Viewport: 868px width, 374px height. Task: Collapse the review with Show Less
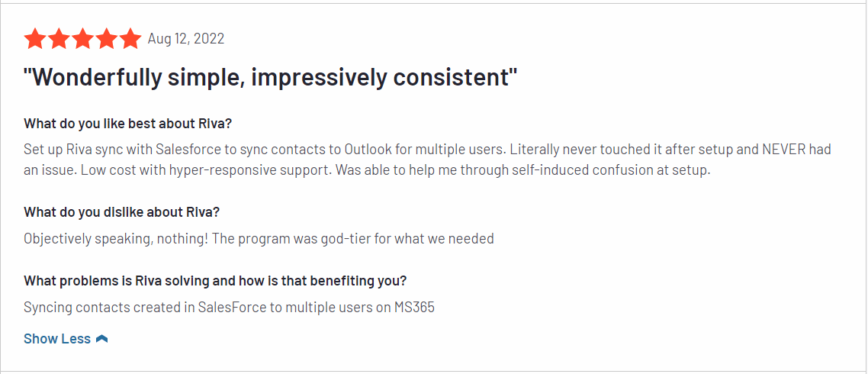[57, 339]
